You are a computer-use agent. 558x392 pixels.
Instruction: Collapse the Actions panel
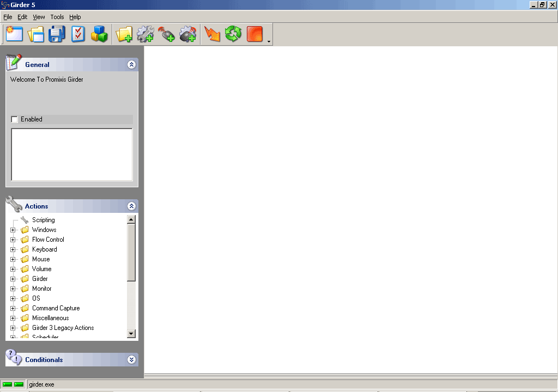(x=131, y=206)
